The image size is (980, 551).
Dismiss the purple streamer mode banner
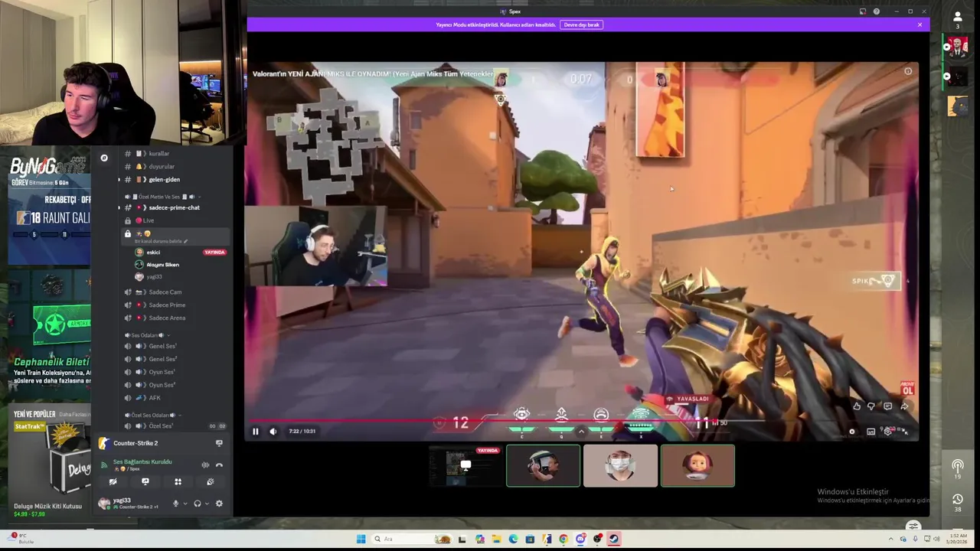[920, 24]
